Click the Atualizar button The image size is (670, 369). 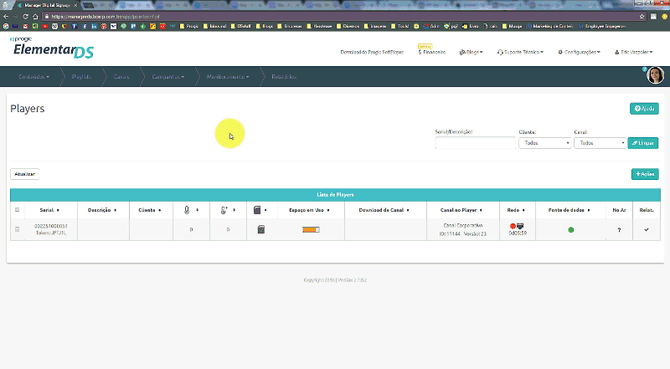pos(25,174)
